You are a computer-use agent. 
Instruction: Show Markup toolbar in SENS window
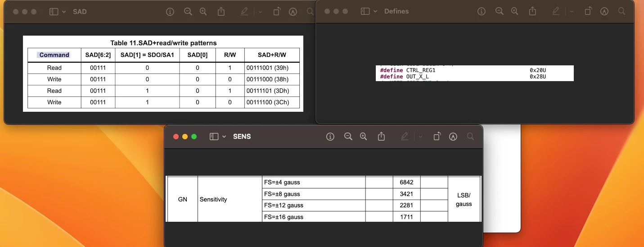(453, 137)
